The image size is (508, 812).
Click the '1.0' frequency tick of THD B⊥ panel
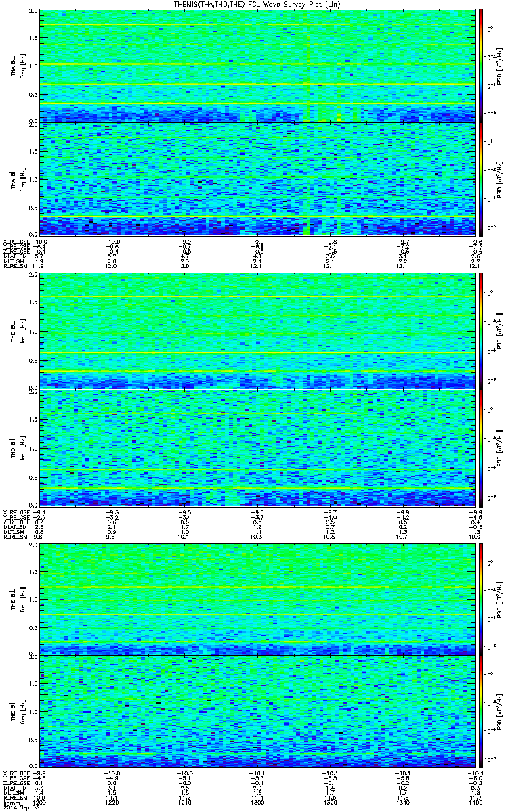coord(33,332)
